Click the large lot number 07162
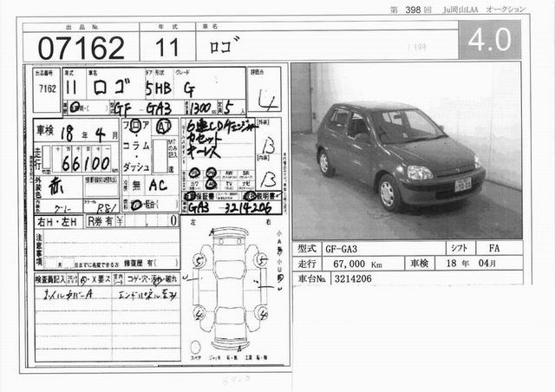Image resolution: width=555 pixels, height=392 pixels. [x=81, y=48]
